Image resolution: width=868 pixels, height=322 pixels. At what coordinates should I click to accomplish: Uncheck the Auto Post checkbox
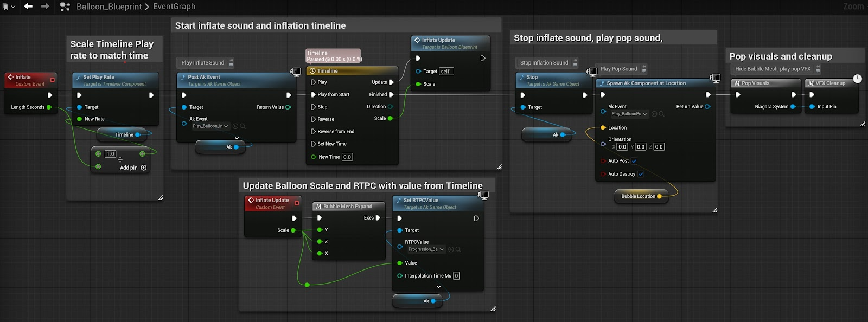[x=634, y=161]
